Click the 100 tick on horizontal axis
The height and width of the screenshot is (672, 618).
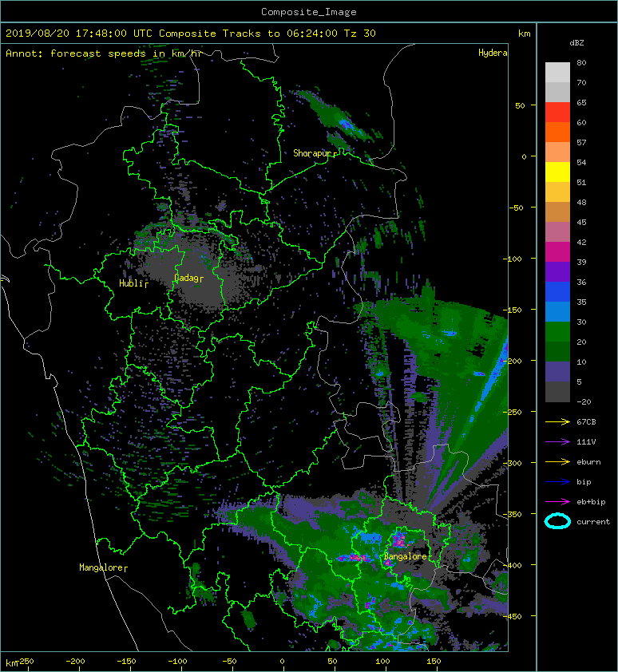click(382, 662)
